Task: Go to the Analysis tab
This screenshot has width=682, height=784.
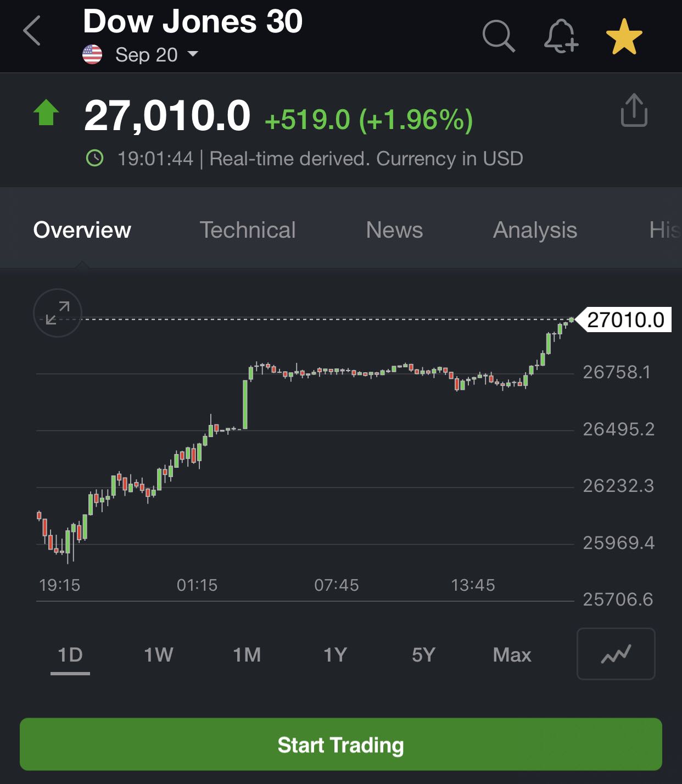Action: [x=535, y=230]
